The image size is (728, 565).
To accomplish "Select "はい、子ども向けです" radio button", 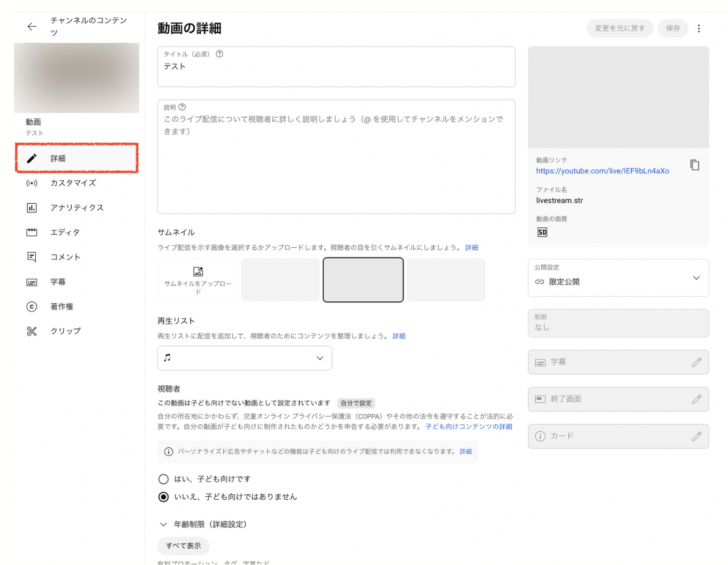I will pyautogui.click(x=164, y=479).
